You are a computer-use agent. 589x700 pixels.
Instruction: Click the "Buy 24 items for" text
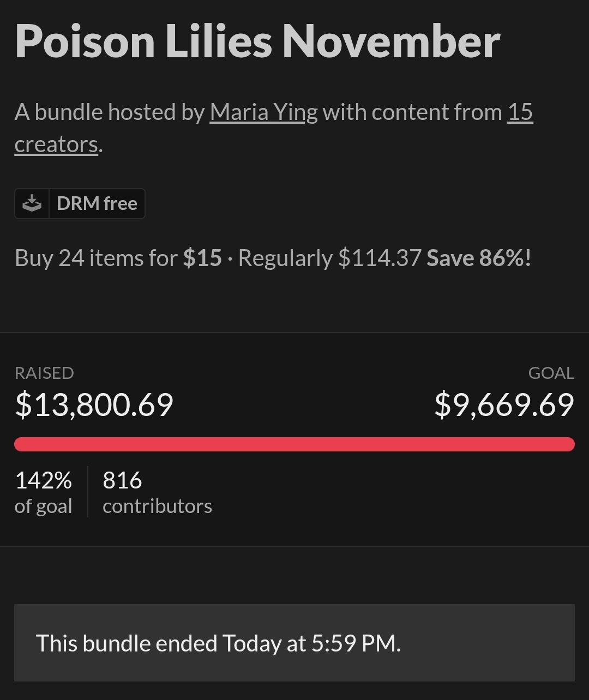pyautogui.click(x=96, y=258)
